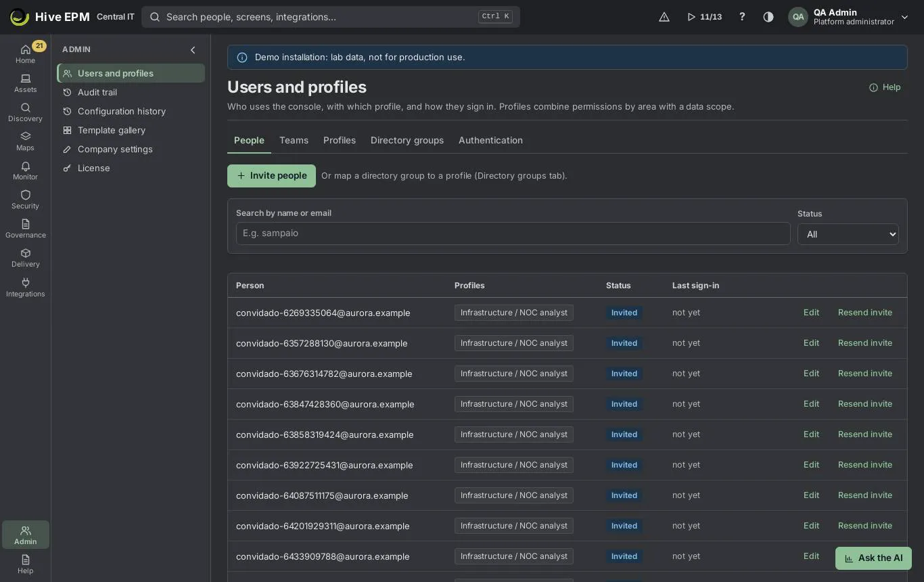Click the Invite people button
The height and width of the screenshot is (582, 924).
(271, 176)
